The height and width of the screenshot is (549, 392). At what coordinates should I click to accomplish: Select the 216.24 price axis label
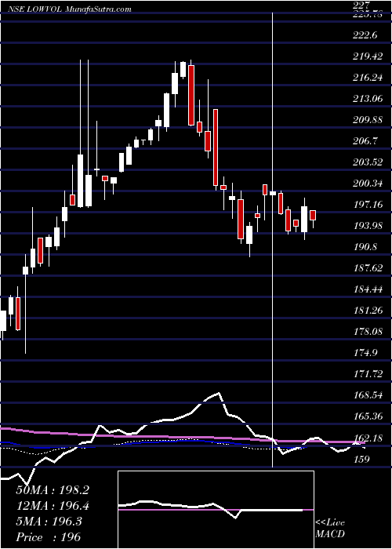point(369,78)
